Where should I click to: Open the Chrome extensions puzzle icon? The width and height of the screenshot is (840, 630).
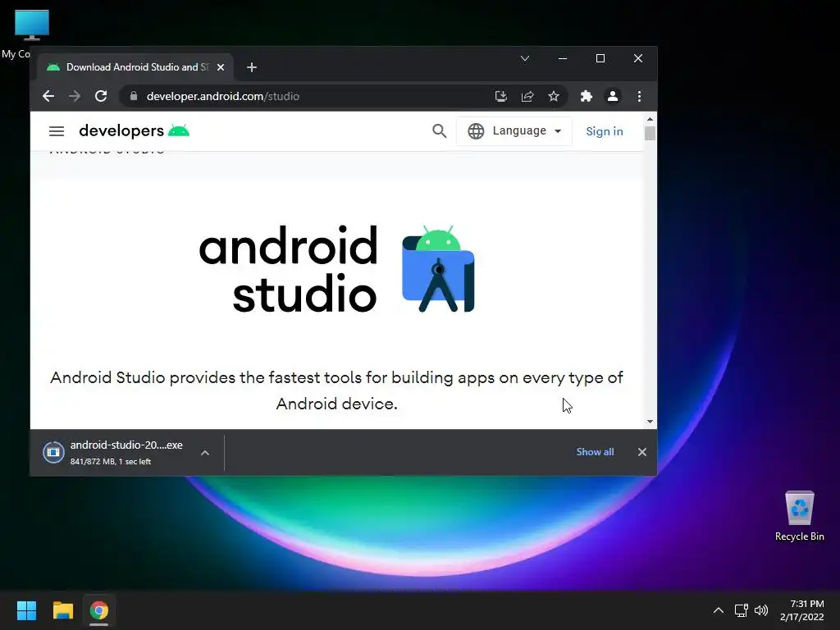tap(586, 97)
